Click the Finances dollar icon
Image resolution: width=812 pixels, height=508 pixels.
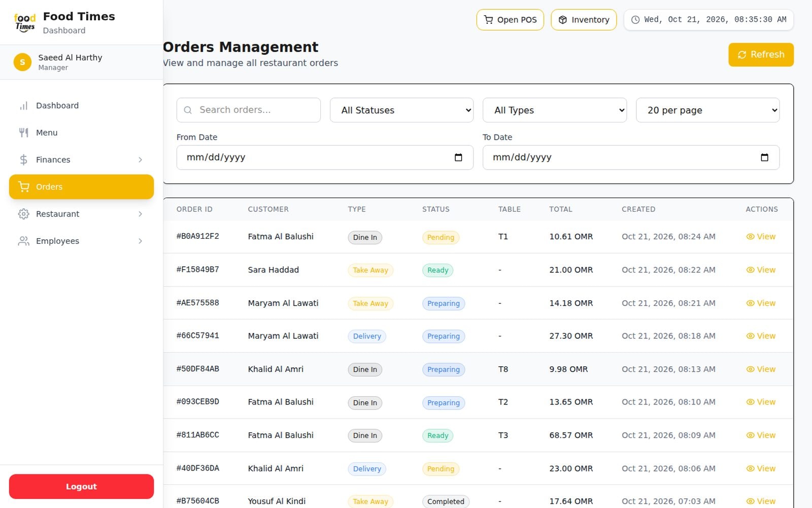click(x=23, y=160)
